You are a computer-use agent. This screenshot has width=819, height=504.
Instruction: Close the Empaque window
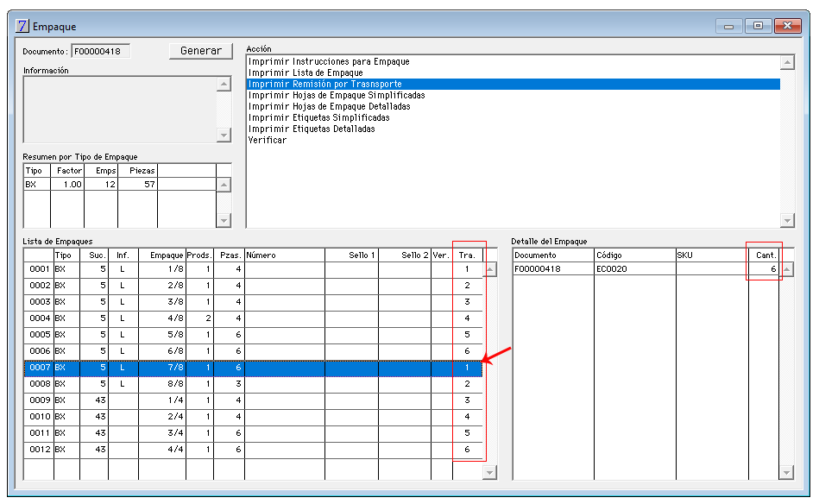(788, 26)
